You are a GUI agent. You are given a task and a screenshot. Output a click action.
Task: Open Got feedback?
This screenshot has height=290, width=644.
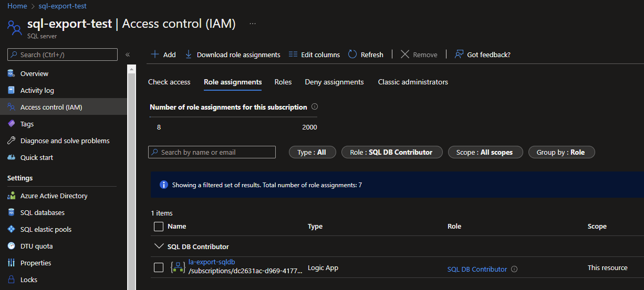482,55
